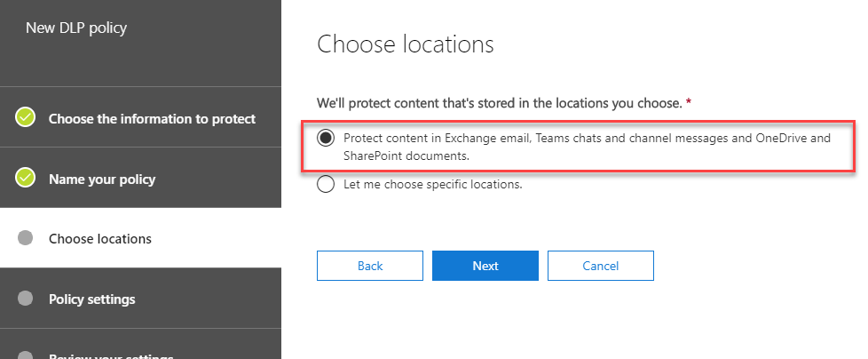Click the 'New DLP policy' title text
Screen dimensions: 868x359
point(76,28)
